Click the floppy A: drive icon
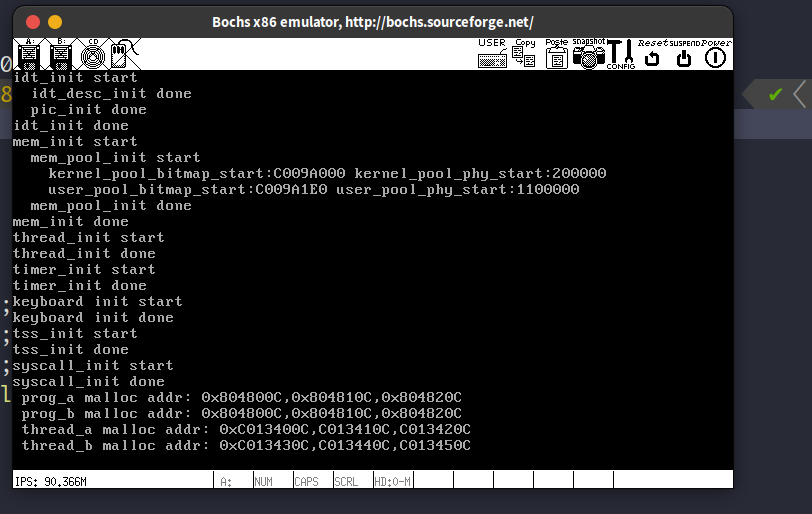The width and height of the screenshot is (812, 514). [x=29, y=54]
